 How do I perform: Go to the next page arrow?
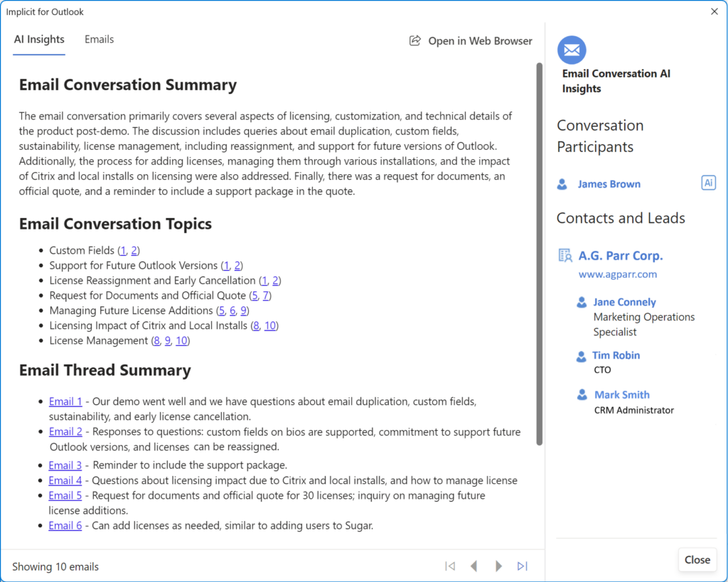(x=498, y=566)
